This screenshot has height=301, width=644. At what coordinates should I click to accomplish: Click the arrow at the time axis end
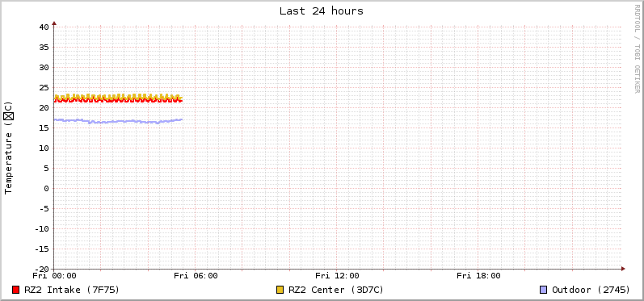[x=623, y=269]
